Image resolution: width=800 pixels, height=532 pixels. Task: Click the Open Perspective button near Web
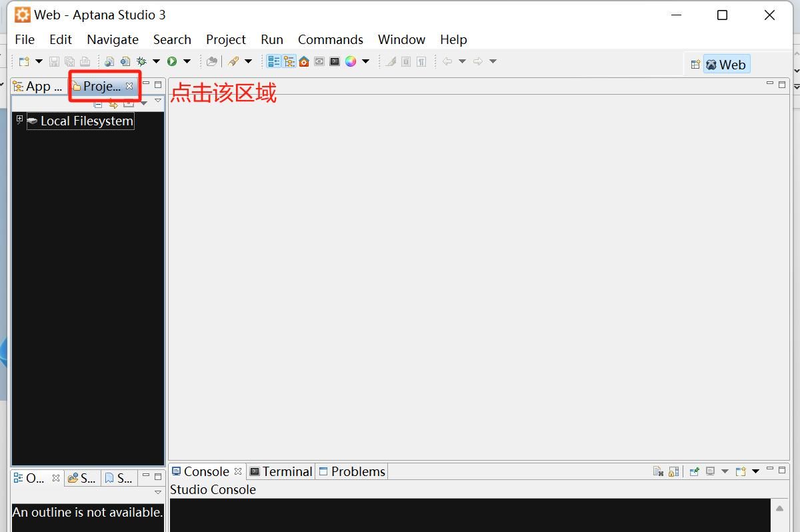[x=695, y=64]
